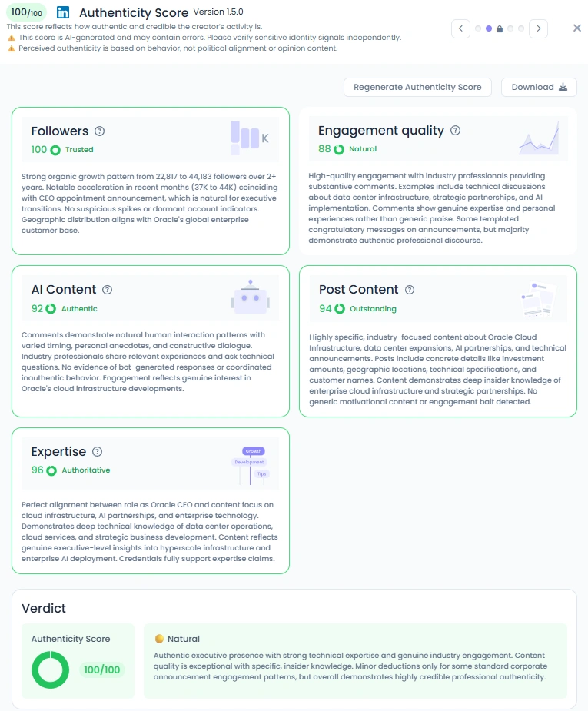Click the Engagement quality line chart illustration

[x=540, y=138]
